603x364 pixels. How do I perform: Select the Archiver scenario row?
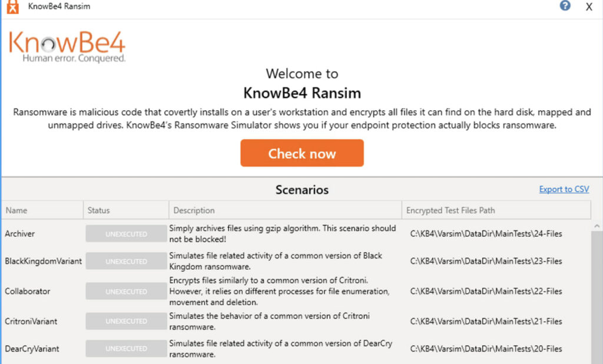296,234
